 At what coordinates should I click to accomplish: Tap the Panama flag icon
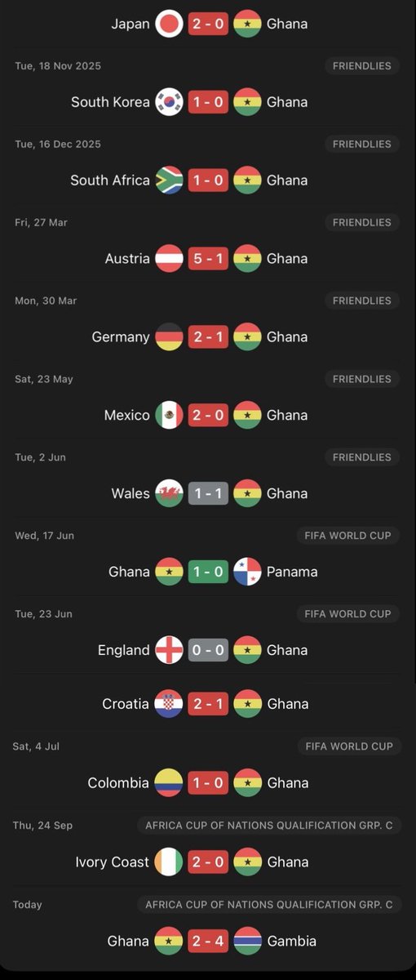click(x=247, y=572)
